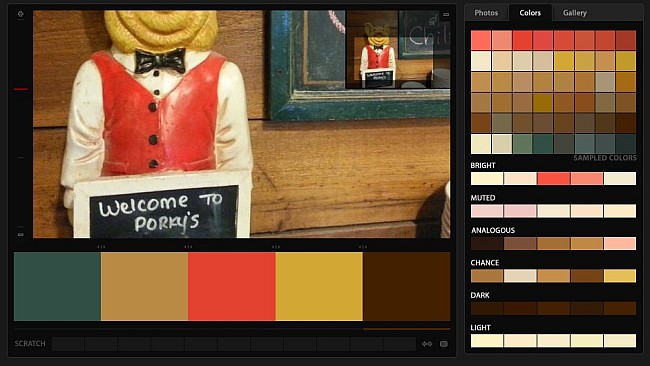Pick the medium green swatch in the sampled grid

pos(522,144)
